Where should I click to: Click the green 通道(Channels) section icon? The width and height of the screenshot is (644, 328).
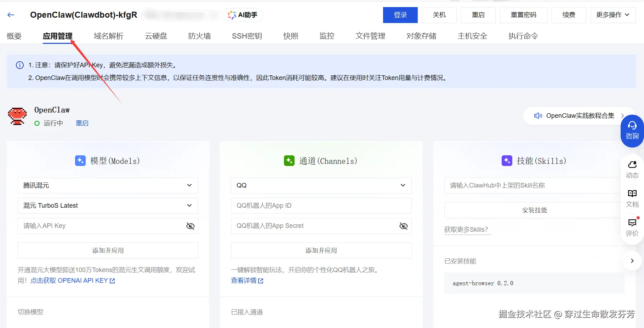pos(289,161)
